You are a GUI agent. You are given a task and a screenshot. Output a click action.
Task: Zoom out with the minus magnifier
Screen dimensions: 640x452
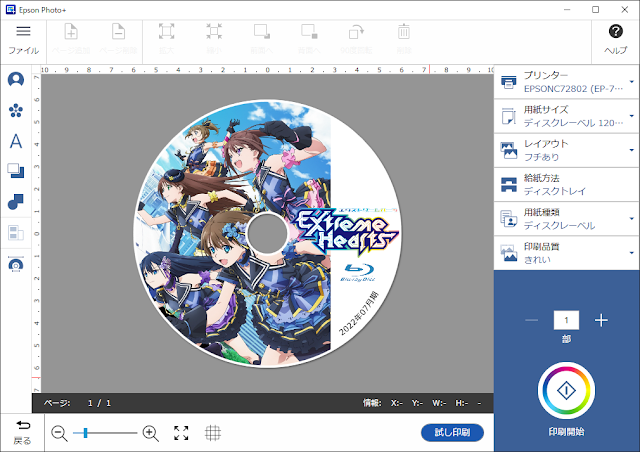tap(59, 433)
